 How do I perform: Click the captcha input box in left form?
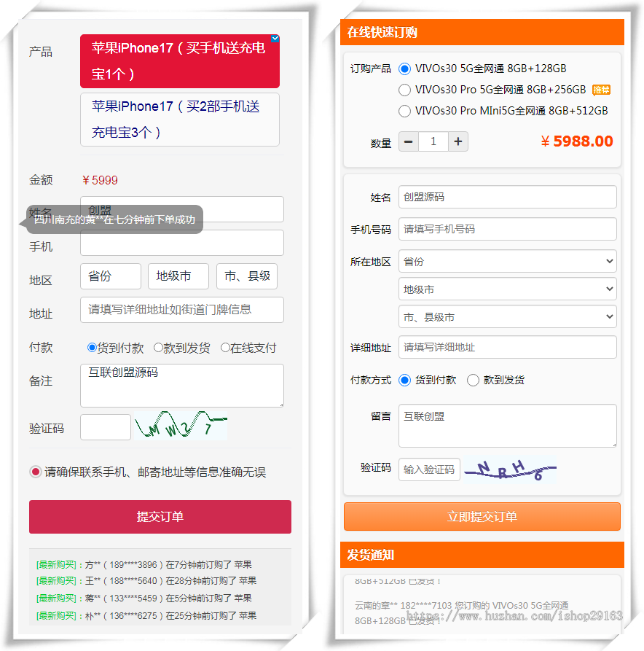click(106, 427)
